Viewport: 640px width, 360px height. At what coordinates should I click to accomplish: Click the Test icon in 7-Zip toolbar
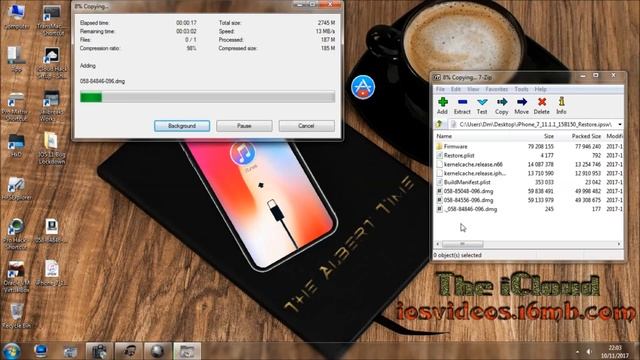482,102
